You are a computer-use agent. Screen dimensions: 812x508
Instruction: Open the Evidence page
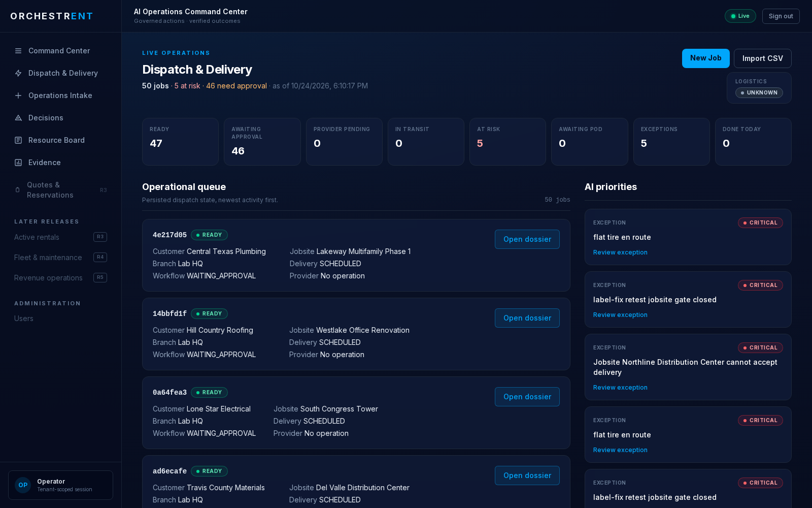click(60, 163)
